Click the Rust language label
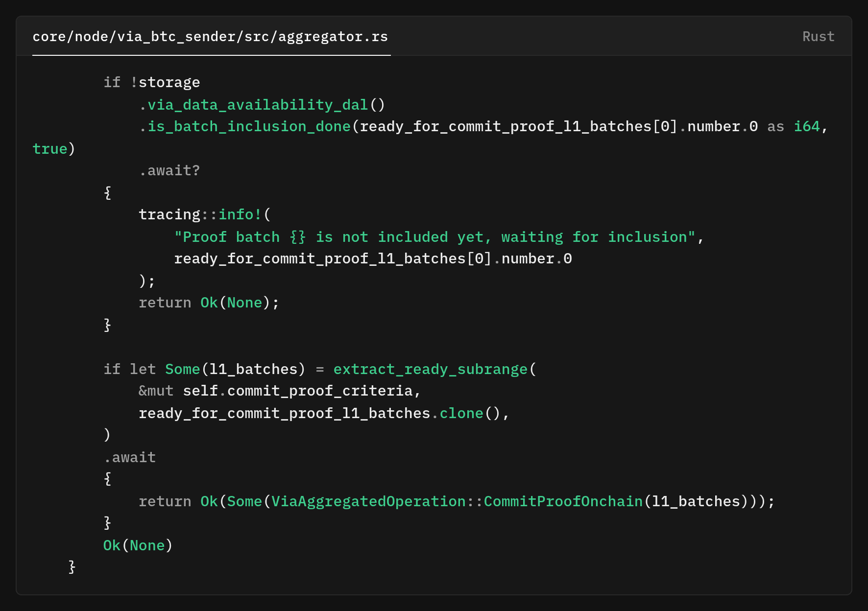The image size is (868, 611). pyautogui.click(x=818, y=37)
